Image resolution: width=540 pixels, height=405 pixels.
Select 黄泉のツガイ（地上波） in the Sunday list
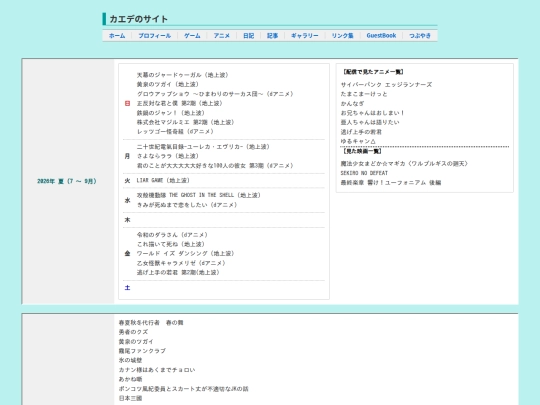click(168, 84)
